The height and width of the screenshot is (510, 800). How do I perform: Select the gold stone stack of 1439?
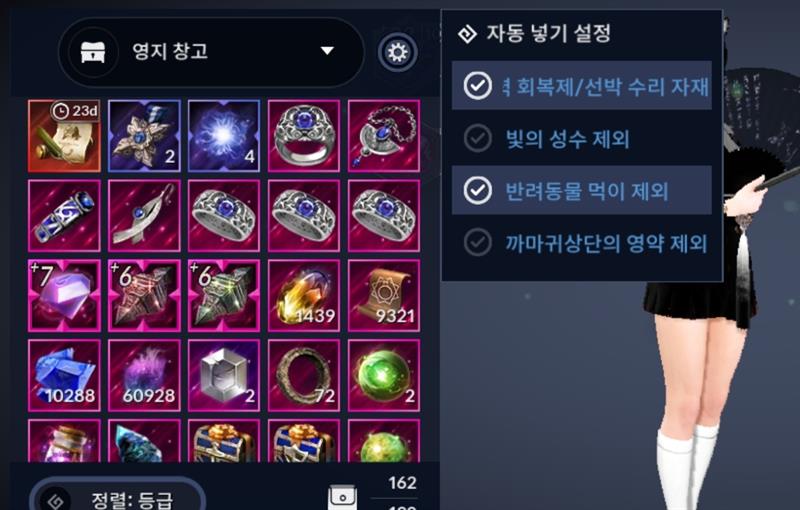tap(304, 295)
